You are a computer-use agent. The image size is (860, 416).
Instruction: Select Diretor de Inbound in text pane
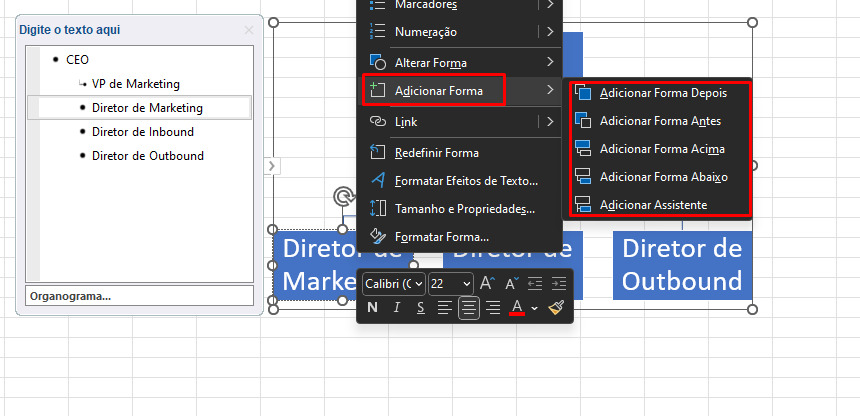[143, 132]
